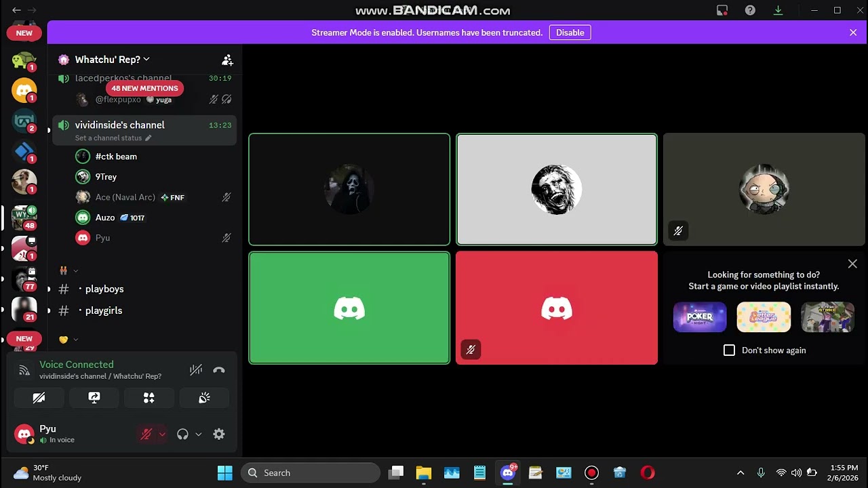Image resolution: width=868 pixels, height=488 pixels.
Task: Open the turtle server in sidebar
Action: [24, 60]
